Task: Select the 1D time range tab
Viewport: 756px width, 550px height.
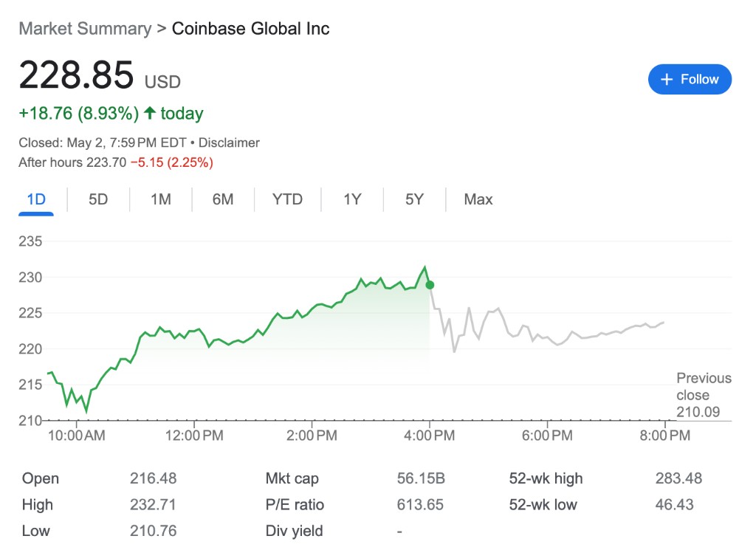Action: coord(36,199)
